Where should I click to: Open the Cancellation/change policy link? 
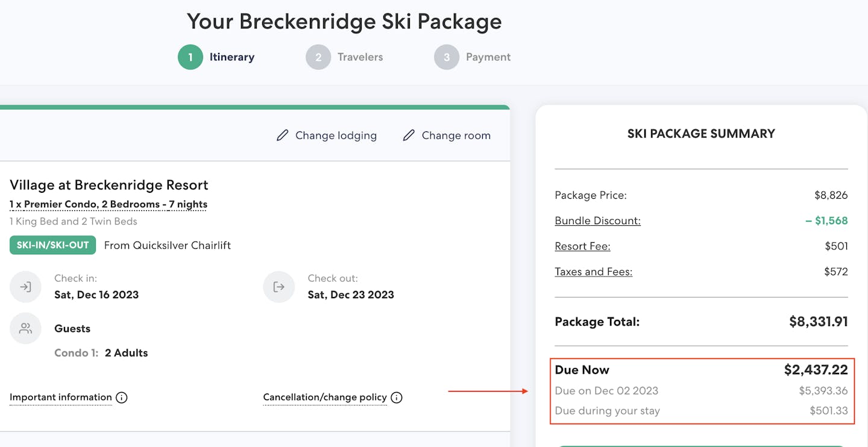(x=325, y=397)
